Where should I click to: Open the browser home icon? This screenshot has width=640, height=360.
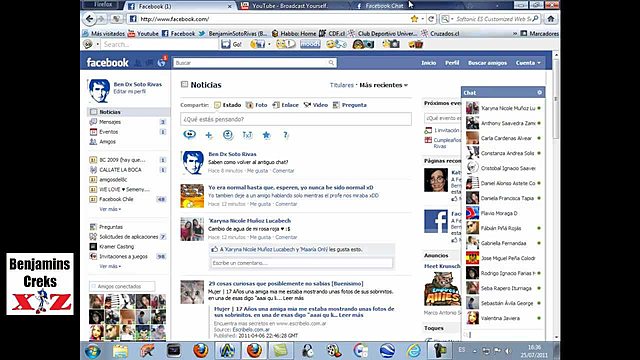click(x=551, y=19)
